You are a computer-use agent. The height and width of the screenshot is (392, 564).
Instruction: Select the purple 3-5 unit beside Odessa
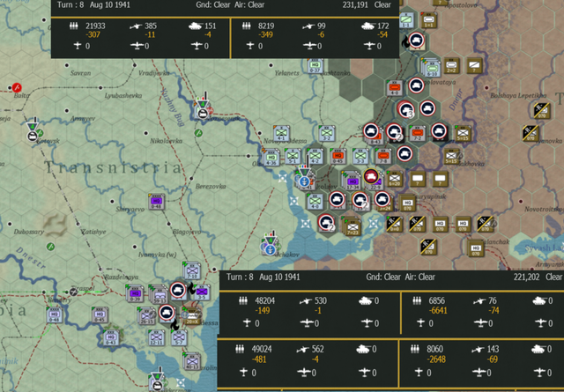point(202,292)
